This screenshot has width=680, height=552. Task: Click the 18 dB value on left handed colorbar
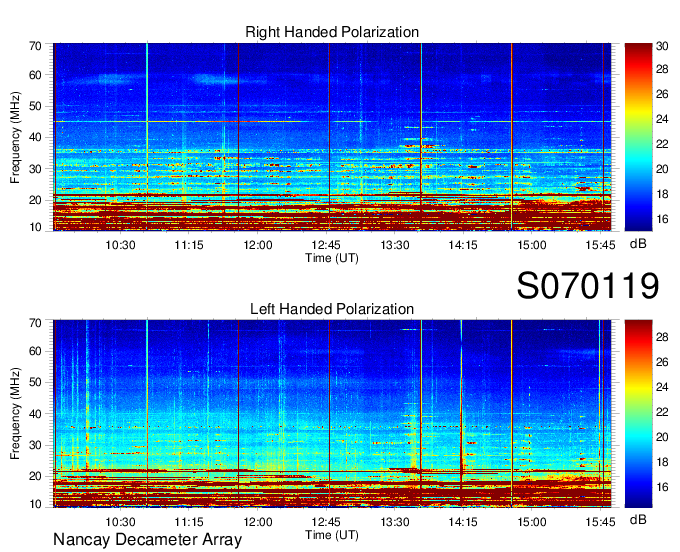[662, 462]
